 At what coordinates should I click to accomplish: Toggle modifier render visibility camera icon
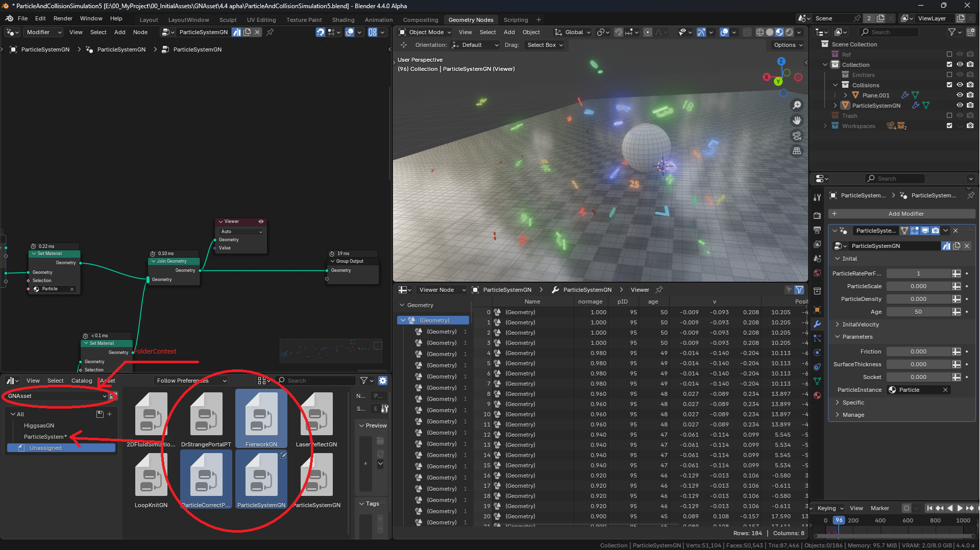(x=935, y=231)
